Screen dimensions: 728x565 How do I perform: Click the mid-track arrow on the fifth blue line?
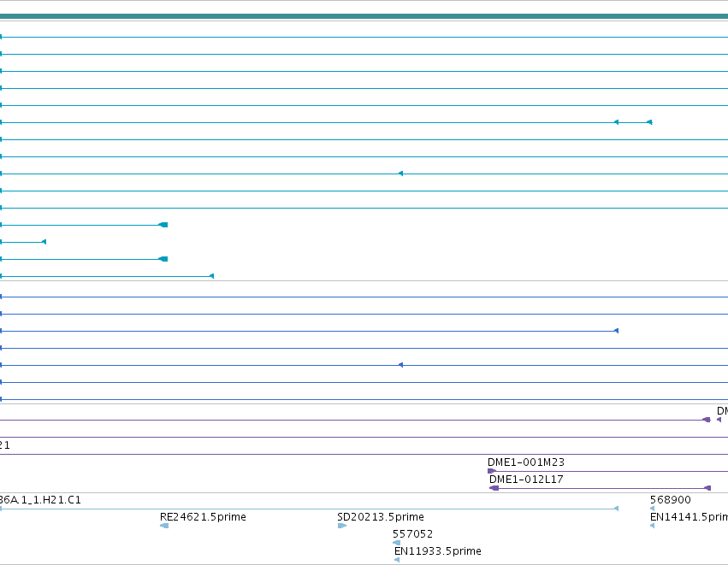pos(400,365)
